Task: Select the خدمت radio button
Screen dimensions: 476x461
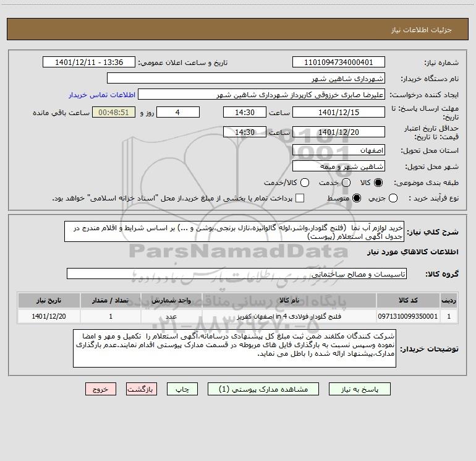Action: coord(346,183)
